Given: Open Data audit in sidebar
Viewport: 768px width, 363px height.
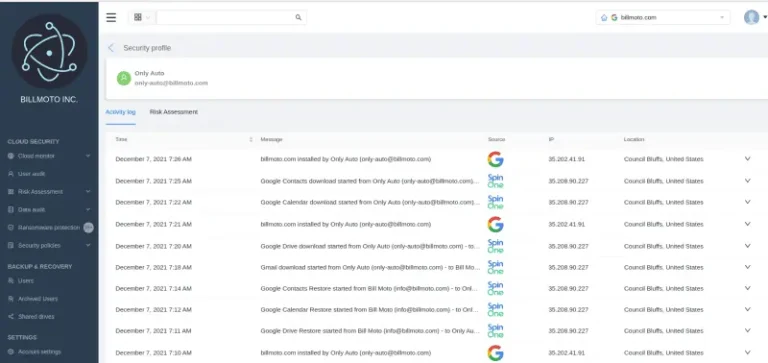Looking at the screenshot, I should [x=31, y=210].
